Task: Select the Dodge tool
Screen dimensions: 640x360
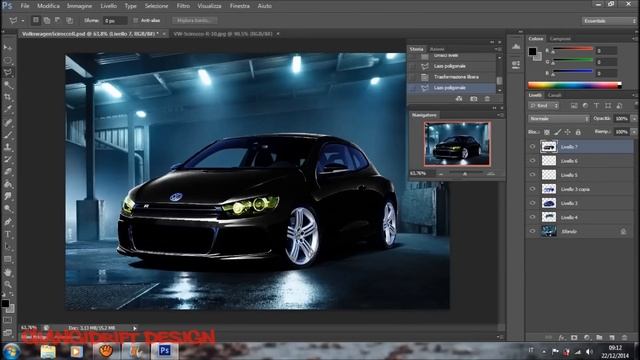Action: [x=7, y=209]
